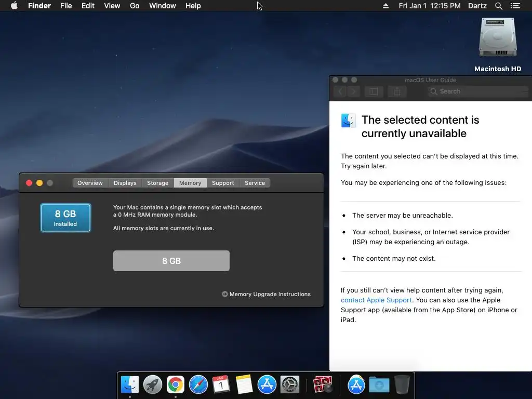Select the gray 8 GB memory slot

pyautogui.click(x=171, y=261)
